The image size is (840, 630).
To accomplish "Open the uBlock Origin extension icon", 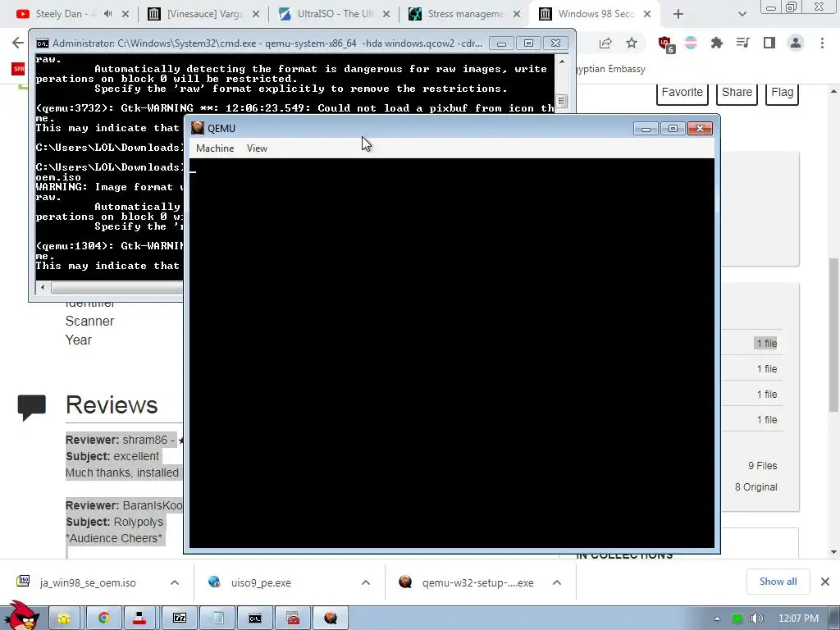I will [665, 44].
